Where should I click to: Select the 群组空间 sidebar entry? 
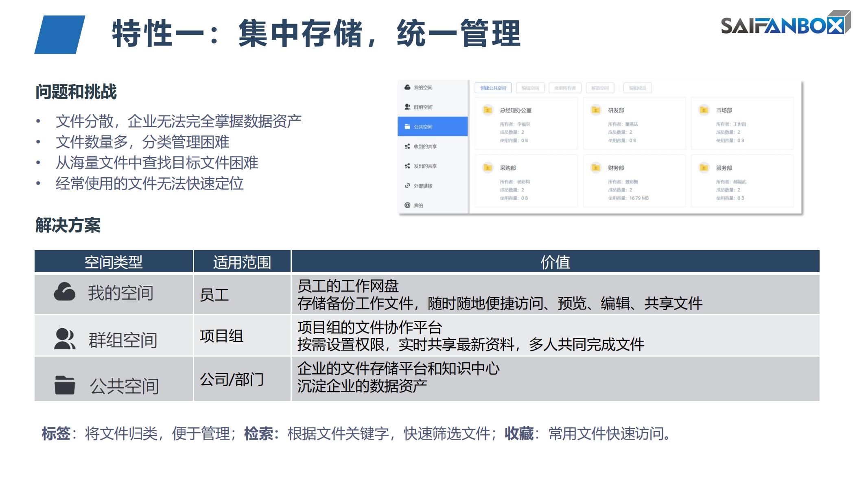423,107
